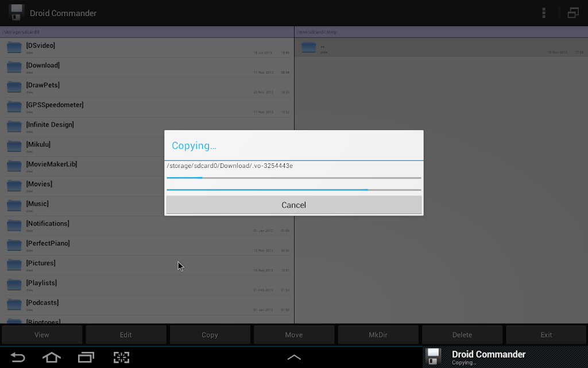Open the three-dot overflow menu

point(543,13)
